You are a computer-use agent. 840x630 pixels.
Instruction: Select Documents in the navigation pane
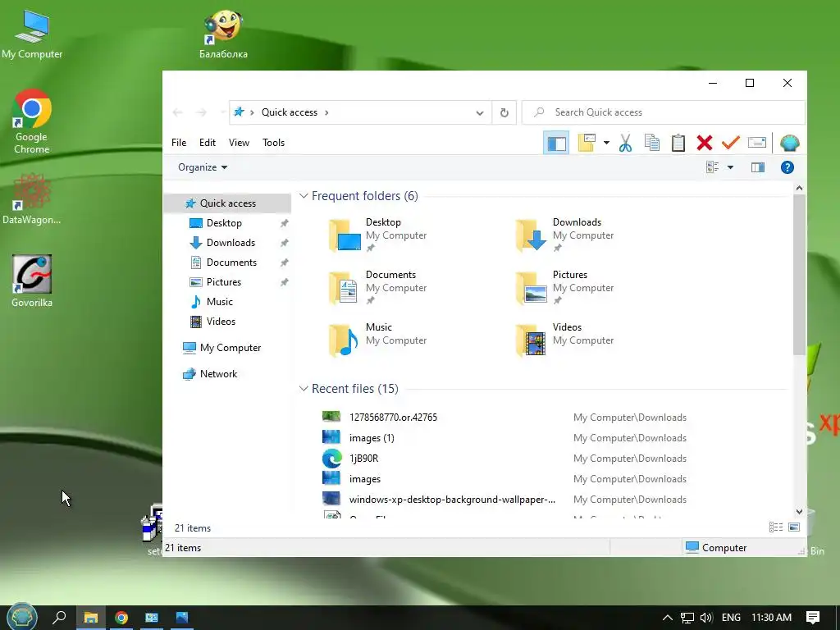(231, 262)
